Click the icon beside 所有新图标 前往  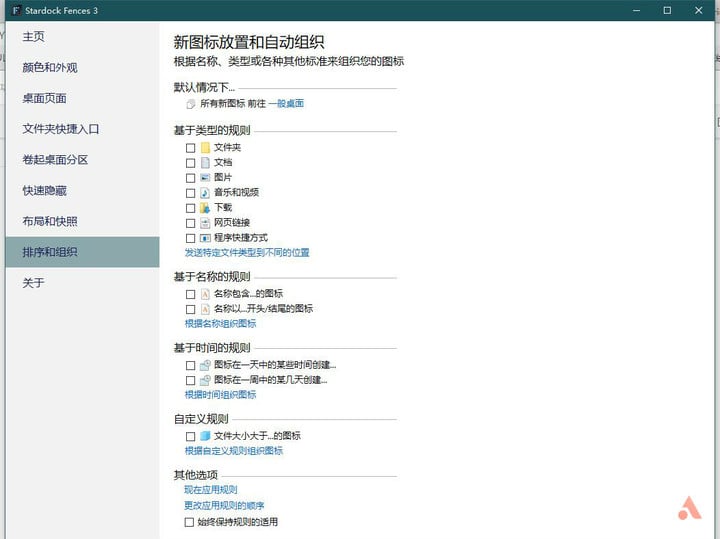(191, 104)
